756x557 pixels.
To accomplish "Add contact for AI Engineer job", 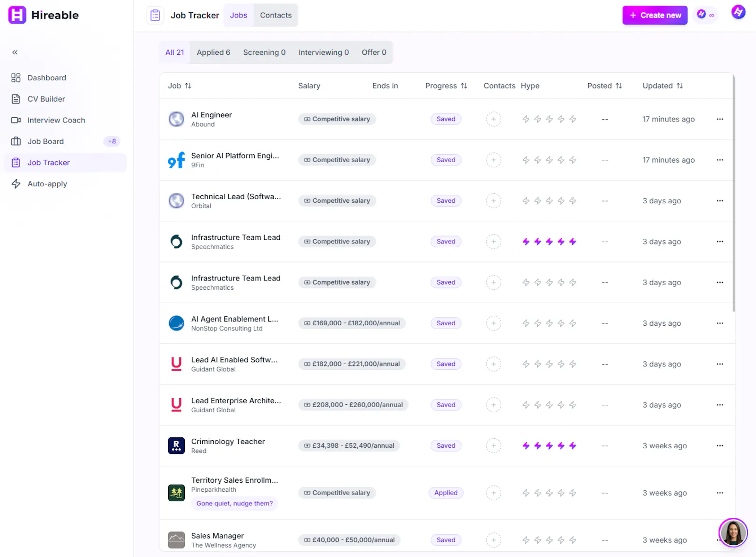I will tap(494, 119).
